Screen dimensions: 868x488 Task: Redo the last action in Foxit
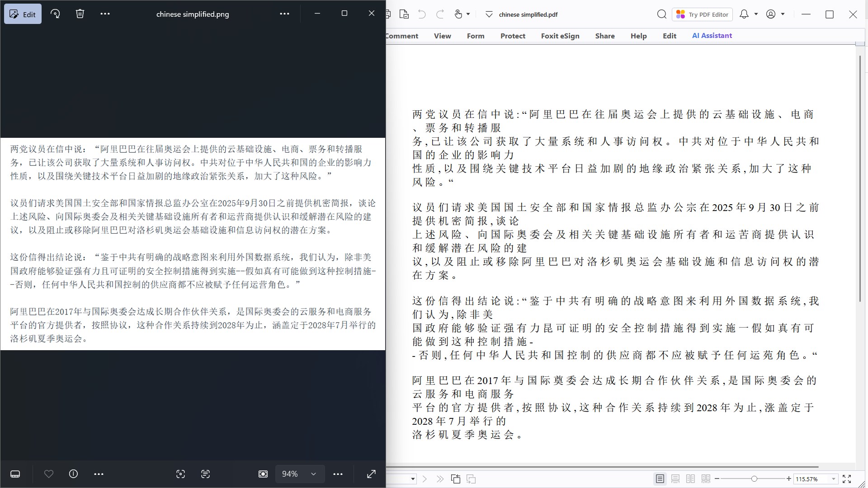pos(440,14)
